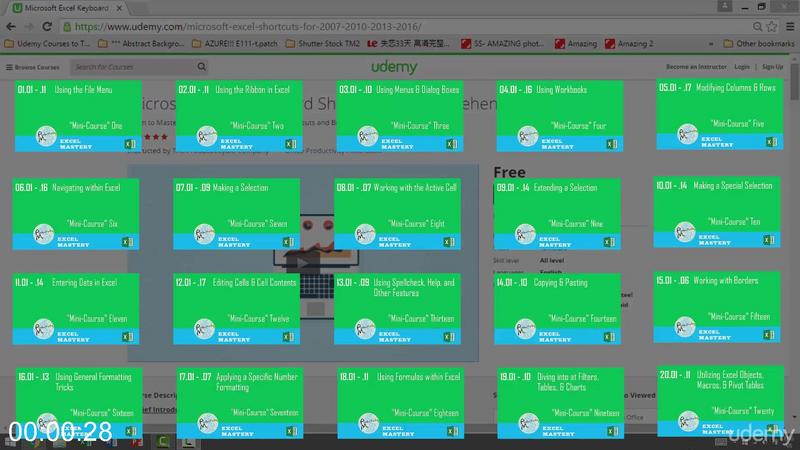Click the green taskbar application icon
This screenshot has height=450, width=800.
pyautogui.click(x=163, y=442)
